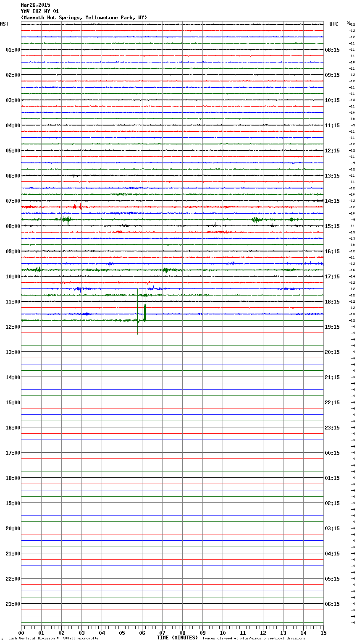Select the 05:00 MST row label
Image resolution: width=357 pixels, height=644 pixels.
tap(13, 151)
